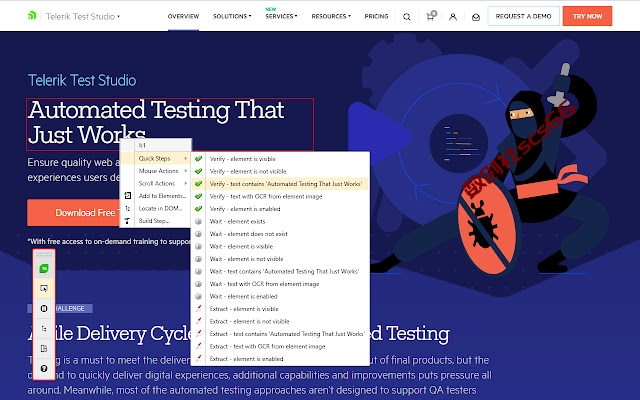
Task: Go to the Overview tab
Action: tap(183, 16)
